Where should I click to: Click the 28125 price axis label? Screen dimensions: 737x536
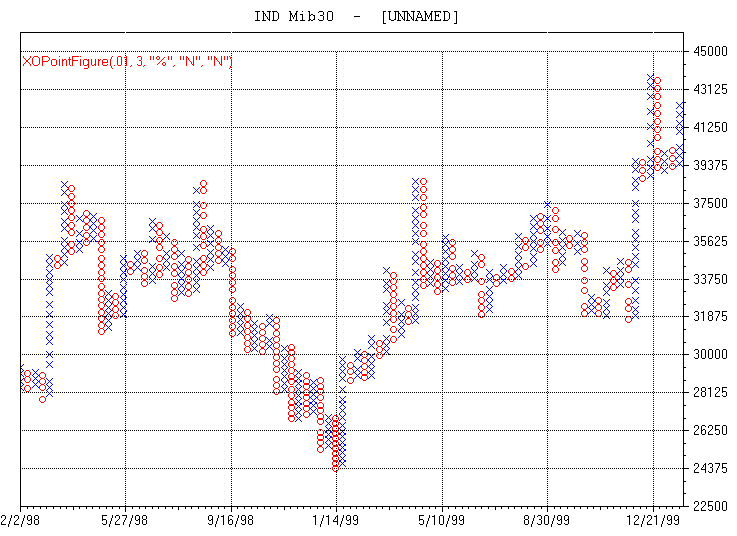[x=710, y=392]
